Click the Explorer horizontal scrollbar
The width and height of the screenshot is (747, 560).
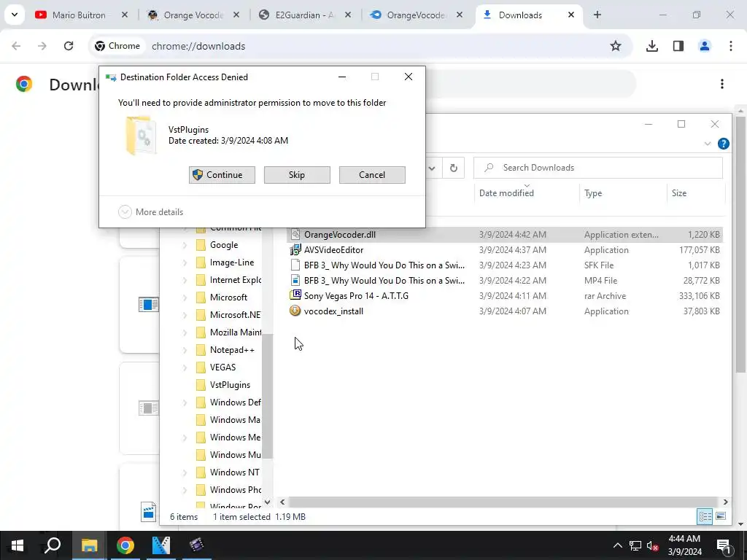pyautogui.click(x=503, y=502)
